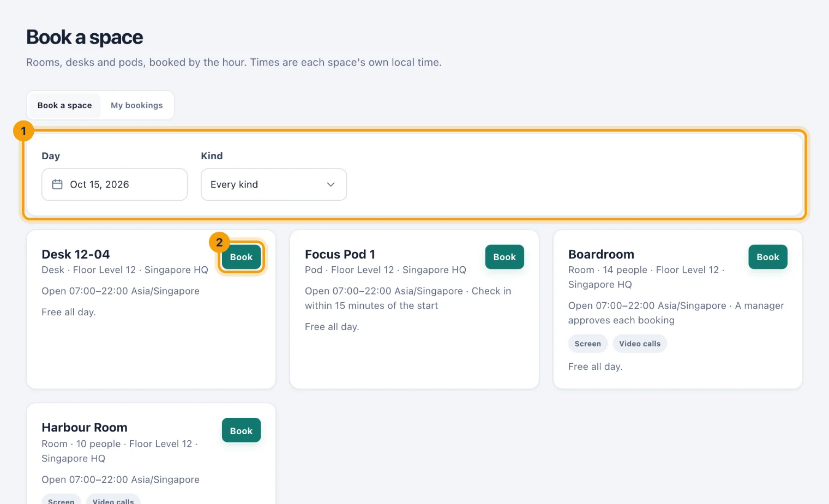The width and height of the screenshot is (829, 504).
Task: Click the Harbour Room card title
Action: click(85, 428)
